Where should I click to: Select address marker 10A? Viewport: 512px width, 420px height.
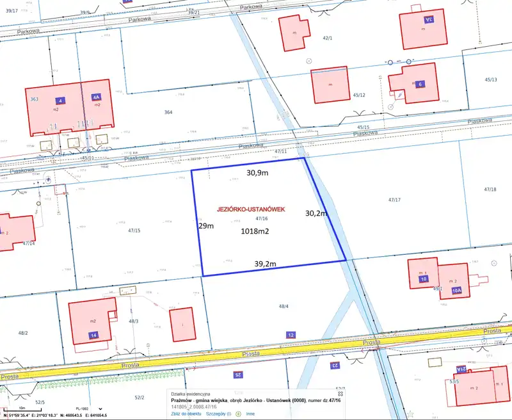click(456, 290)
